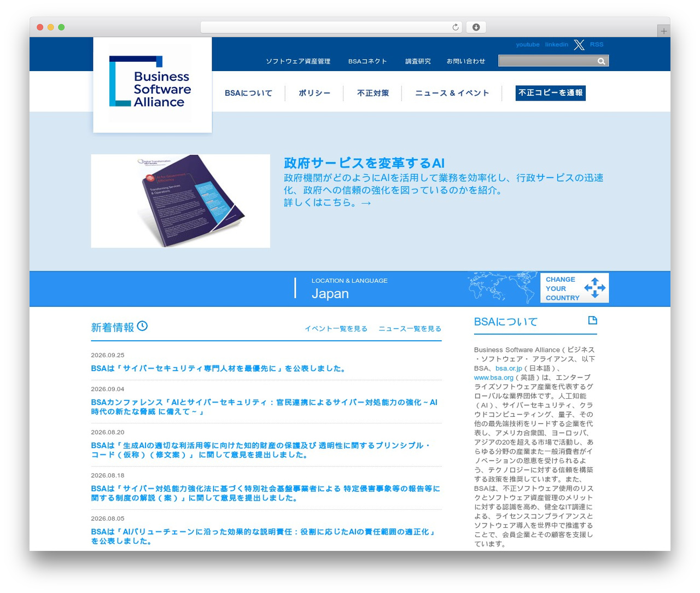This screenshot has width=700, height=593.
Task: Click the world map graphic
Action: [503, 288]
